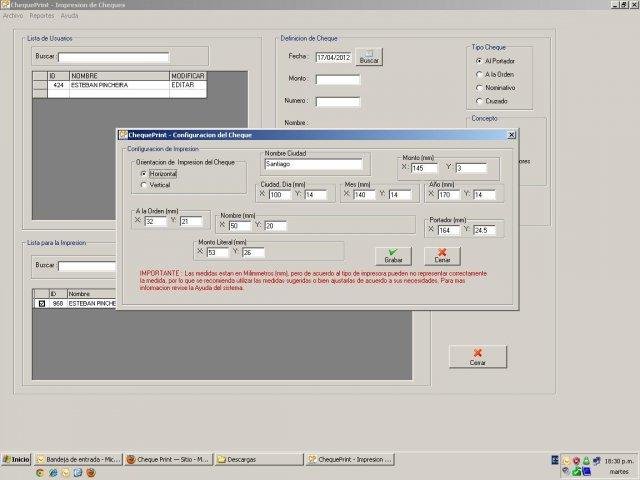
Task: Switch to Cheque Print Sitio taskbar window
Action: pyautogui.click(x=169, y=460)
